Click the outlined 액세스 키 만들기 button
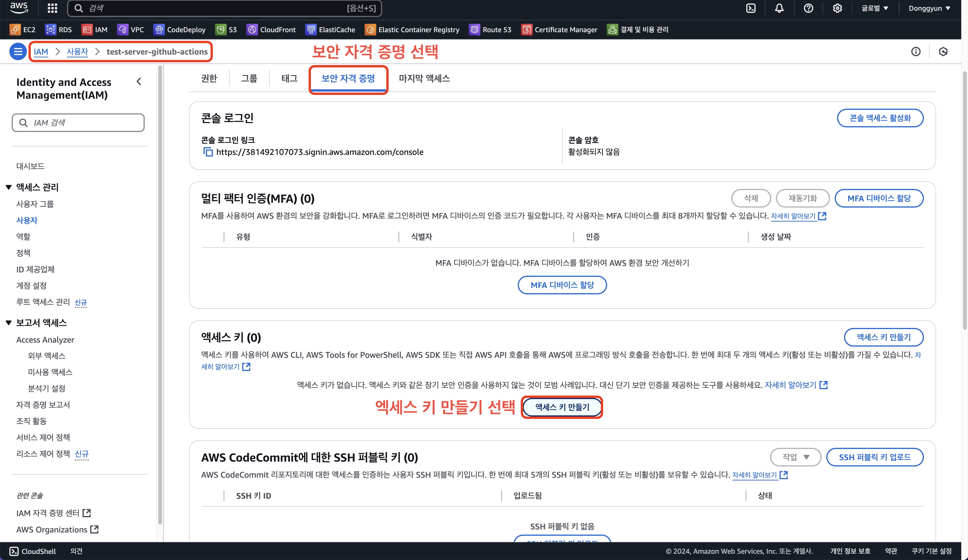Image resolution: width=968 pixels, height=560 pixels. point(884,337)
